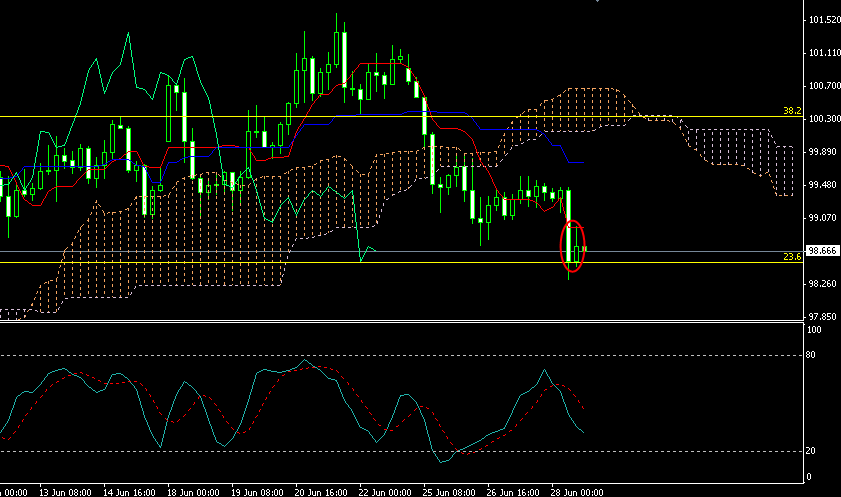The width and height of the screenshot is (841, 497).
Task: Click the oscillator 100 scale label
Action: coord(815,329)
